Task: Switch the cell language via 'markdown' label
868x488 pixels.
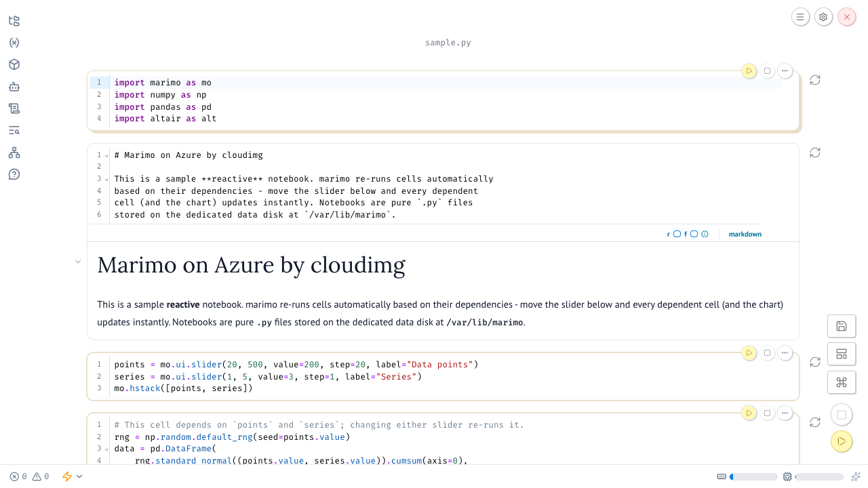Action: 745,234
